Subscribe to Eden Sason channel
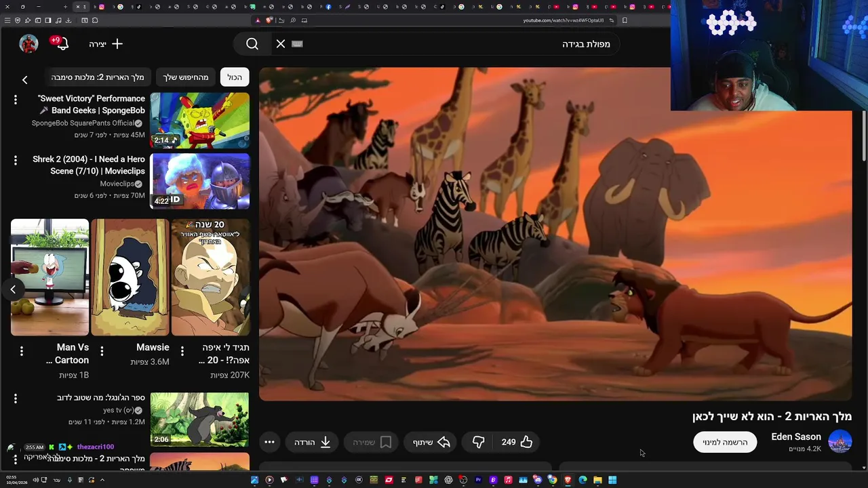Viewport: 868px width, 488px height. (725, 442)
